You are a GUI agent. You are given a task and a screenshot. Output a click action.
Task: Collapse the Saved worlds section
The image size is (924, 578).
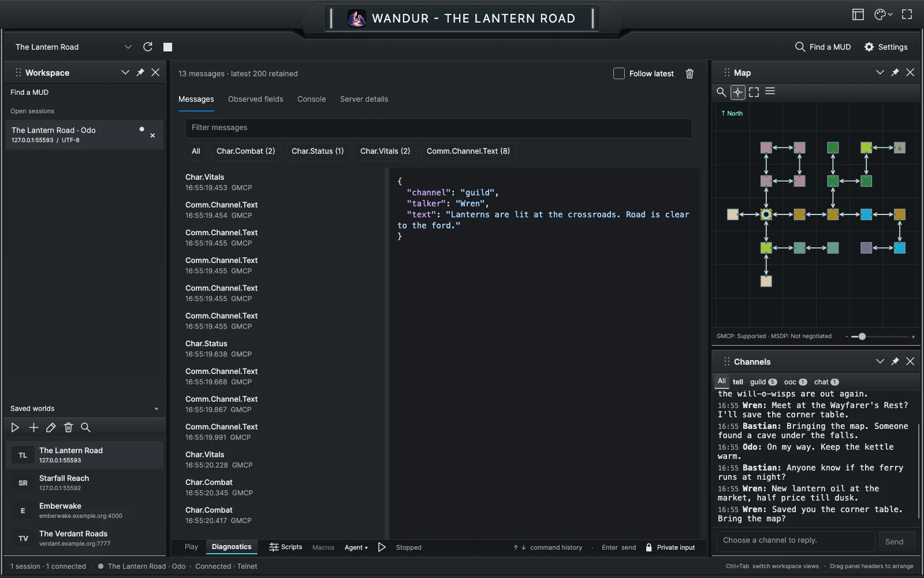[x=157, y=409]
